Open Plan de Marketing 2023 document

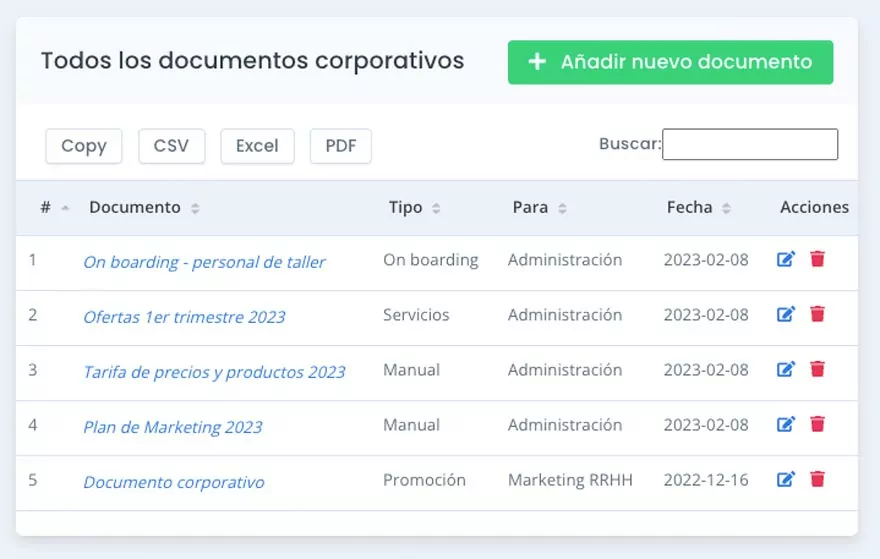(x=172, y=427)
